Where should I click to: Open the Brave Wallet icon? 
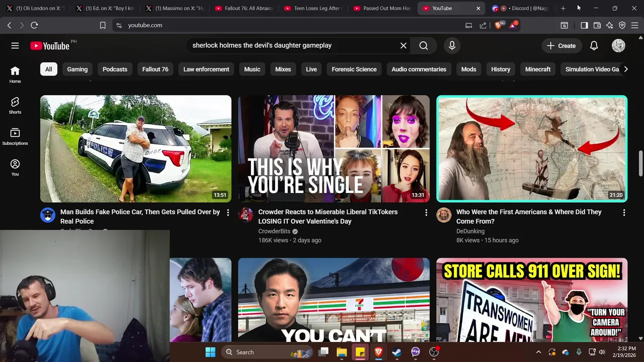click(597, 25)
